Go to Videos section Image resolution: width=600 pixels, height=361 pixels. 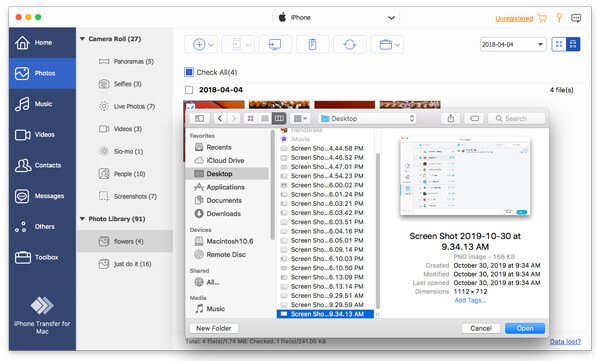pyautogui.click(x=42, y=134)
